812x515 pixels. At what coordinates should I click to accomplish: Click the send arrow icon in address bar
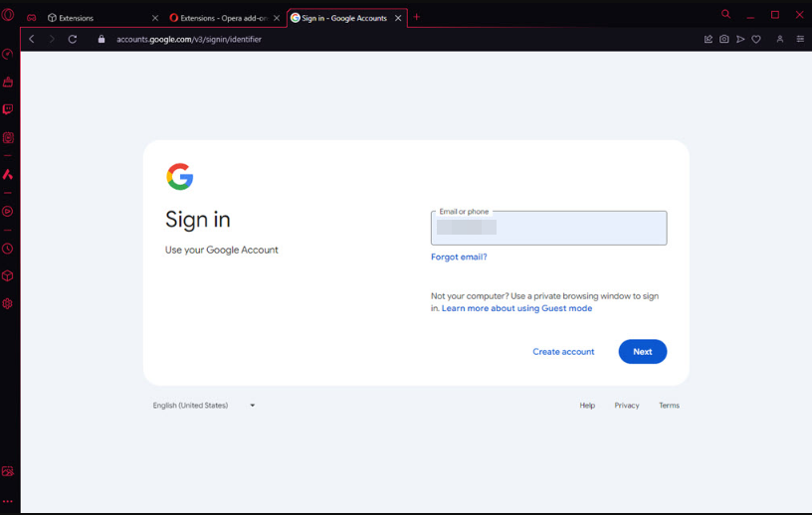coord(740,39)
